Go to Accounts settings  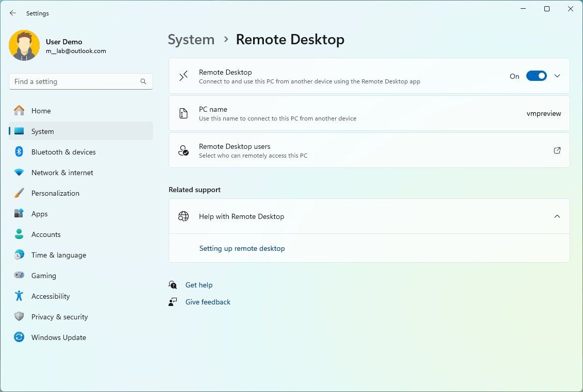tap(46, 234)
